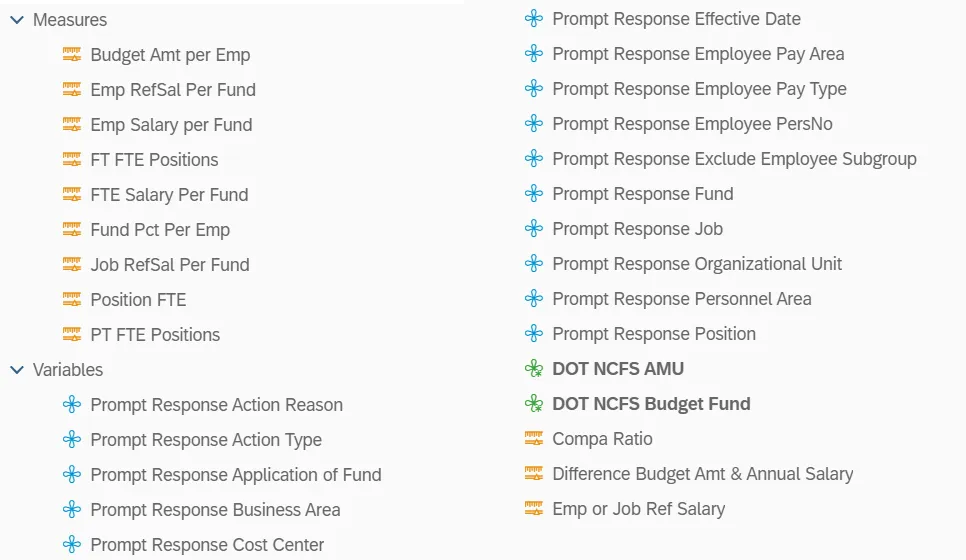
Task: Click the ruler icon beside Fund Pct Per Emp
Action: [71, 230]
